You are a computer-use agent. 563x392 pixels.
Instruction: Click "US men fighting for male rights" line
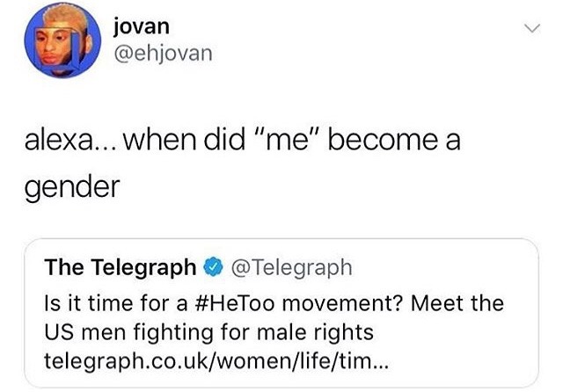pos(208,333)
